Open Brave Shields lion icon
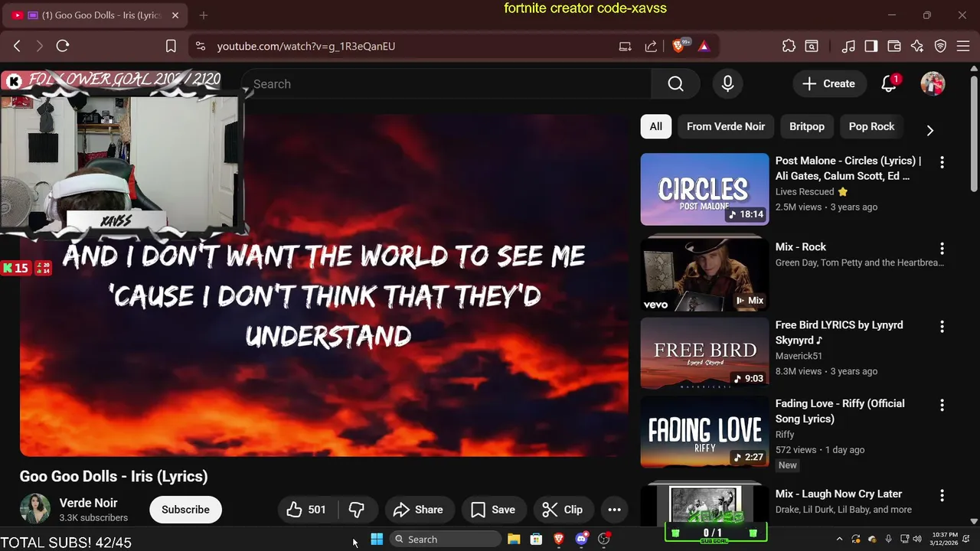 coord(678,46)
